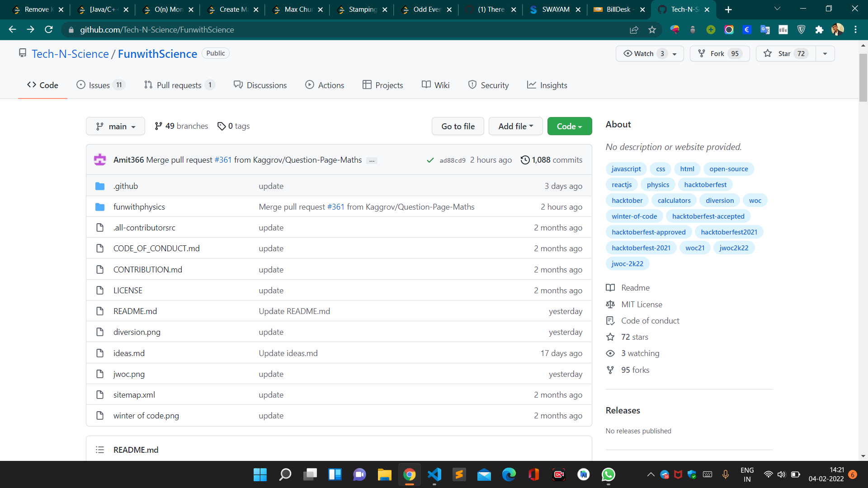This screenshot has height=488, width=868.
Task: Switch to the BillDesk browser tab
Action: tap(619, 9)
